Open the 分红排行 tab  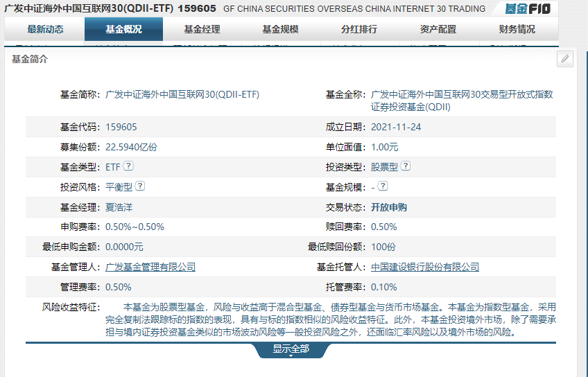click(359, 29)
